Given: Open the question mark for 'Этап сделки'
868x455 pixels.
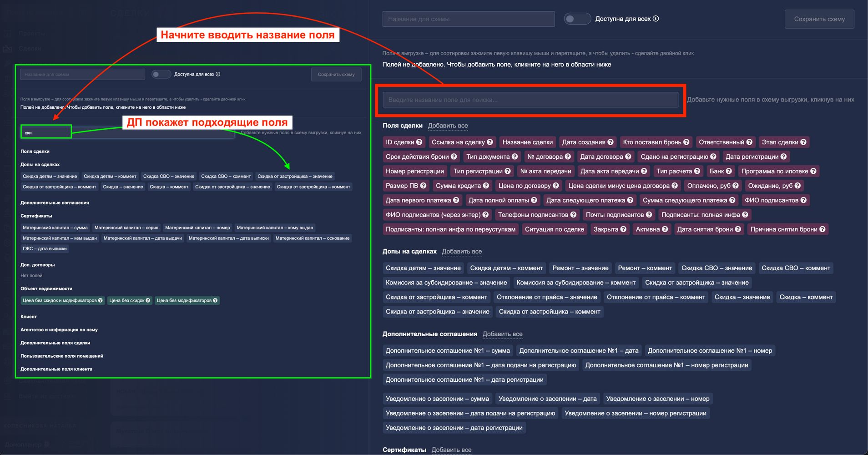Looking at the screenshot, I should click(803, 142).
